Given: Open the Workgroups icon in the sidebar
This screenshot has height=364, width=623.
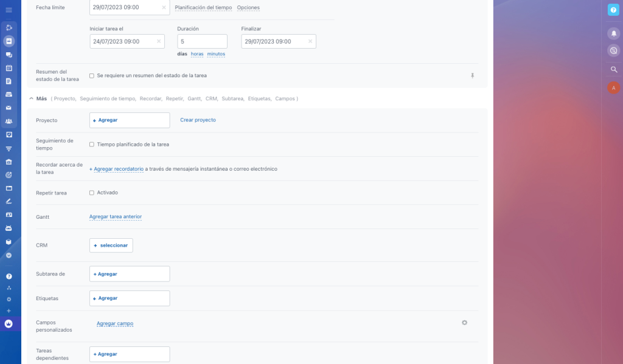Looking at the screenshot, I should coord(9,121).
